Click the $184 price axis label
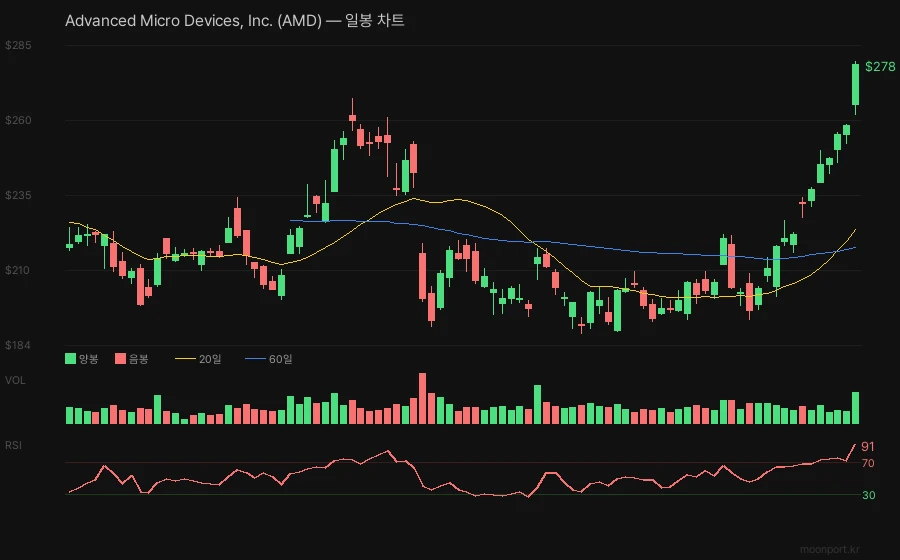Screen dimensions: 900x560 pyautogui.click(x=18, y=345)
